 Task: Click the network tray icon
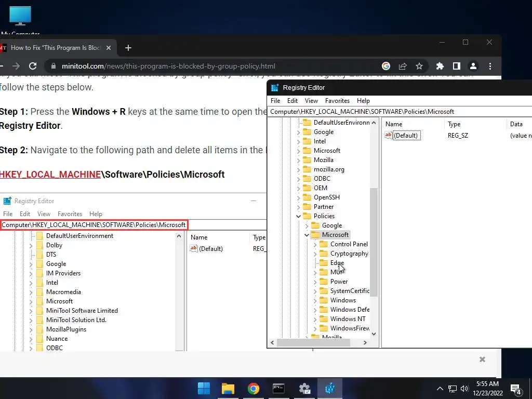[x=453, y=389]
